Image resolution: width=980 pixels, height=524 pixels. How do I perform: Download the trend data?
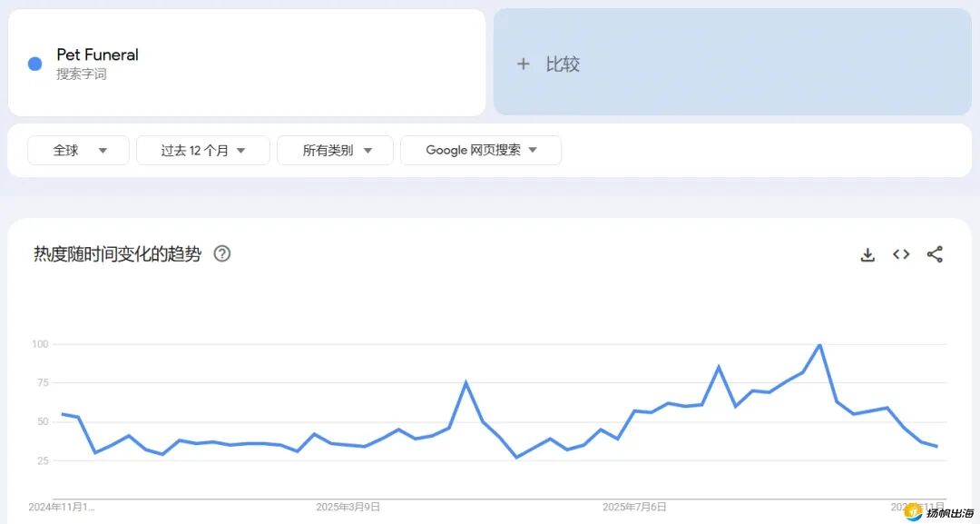click(867, 254)
